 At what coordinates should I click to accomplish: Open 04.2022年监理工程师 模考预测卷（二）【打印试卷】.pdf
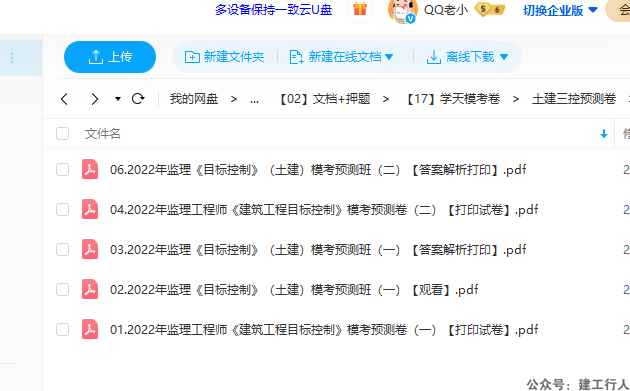[324, 209]
